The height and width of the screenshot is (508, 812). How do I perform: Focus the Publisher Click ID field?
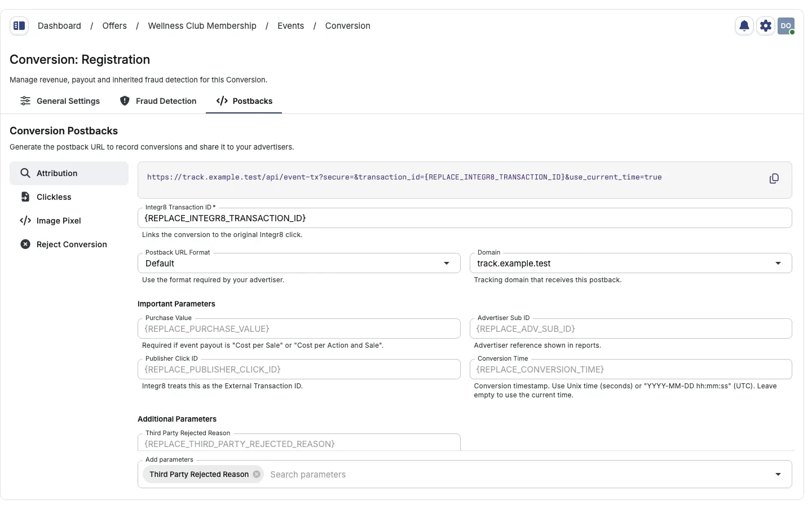[x=299, y=370]
